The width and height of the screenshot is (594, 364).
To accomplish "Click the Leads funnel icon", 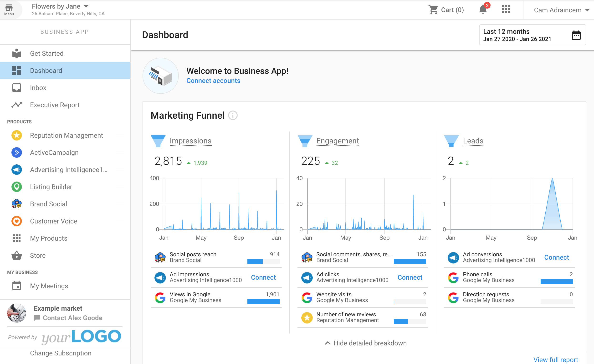I will tap(451, 141).
